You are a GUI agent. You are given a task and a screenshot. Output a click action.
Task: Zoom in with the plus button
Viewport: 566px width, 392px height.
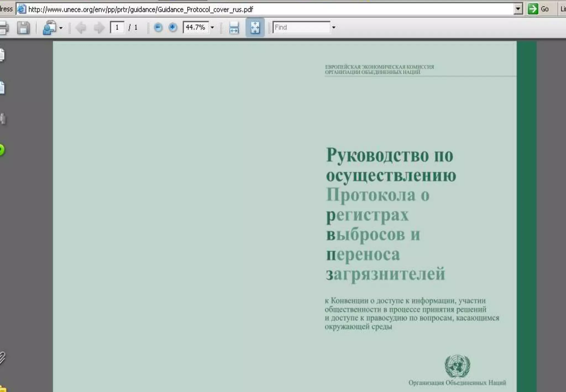(x=173, y=27)
